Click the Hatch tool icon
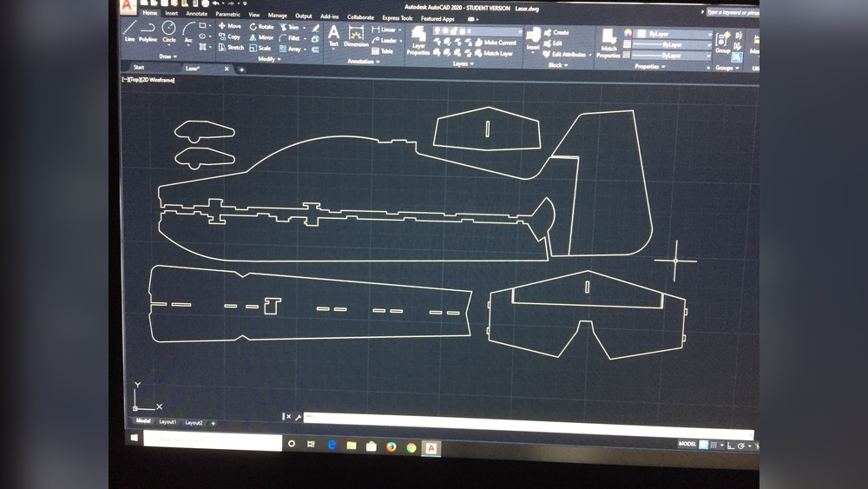The height and width of the screenshot is (489, 868). pyautogui.click(x=202, y=47)
